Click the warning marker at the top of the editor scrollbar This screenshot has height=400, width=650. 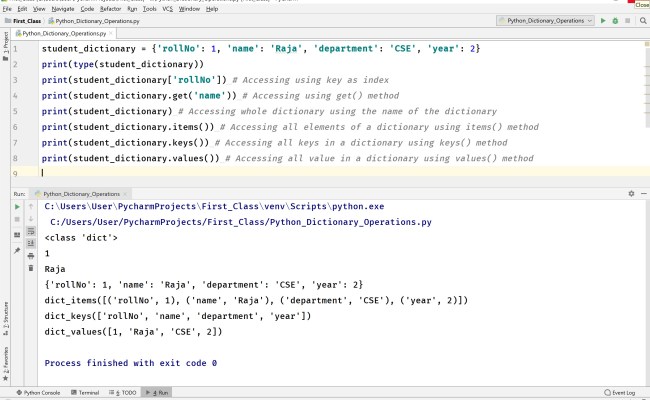click(647, 44)
